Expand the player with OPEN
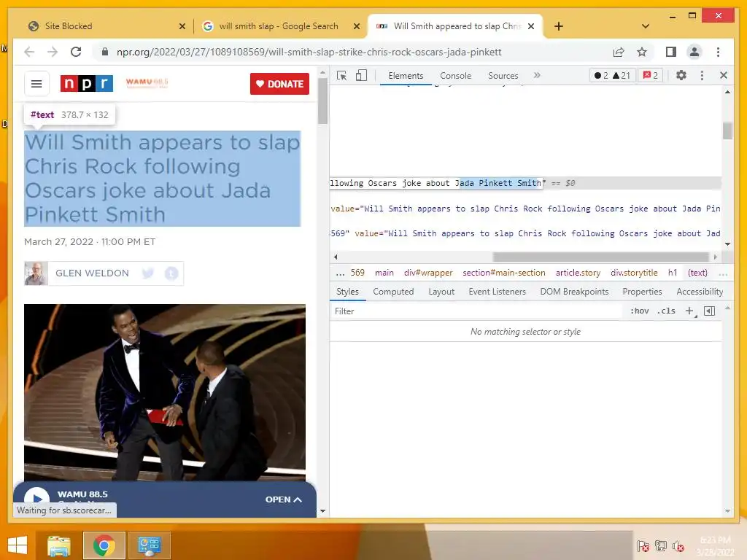The width and height of the screenshot is (747, 560). (284, 499)
